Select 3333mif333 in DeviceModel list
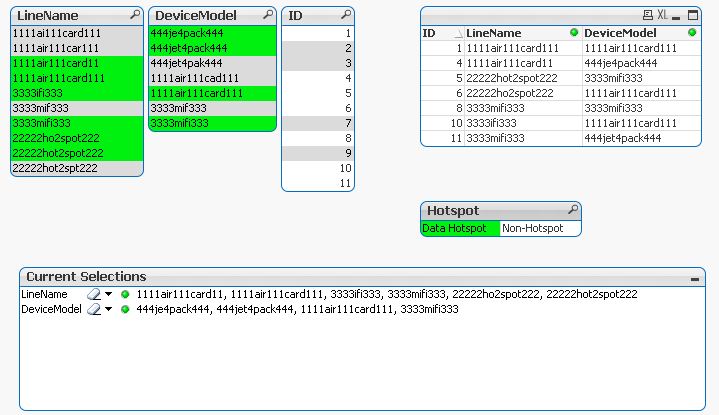Image resolution: width=719 pixels, height=415 pixels. click(212, 108)
